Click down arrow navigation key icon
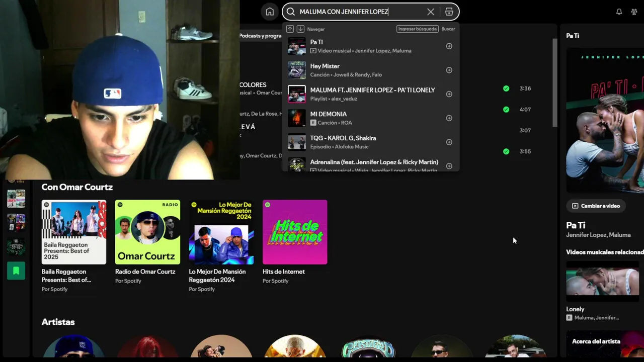Screen dimensions: 644x362 tap(300, 29)
